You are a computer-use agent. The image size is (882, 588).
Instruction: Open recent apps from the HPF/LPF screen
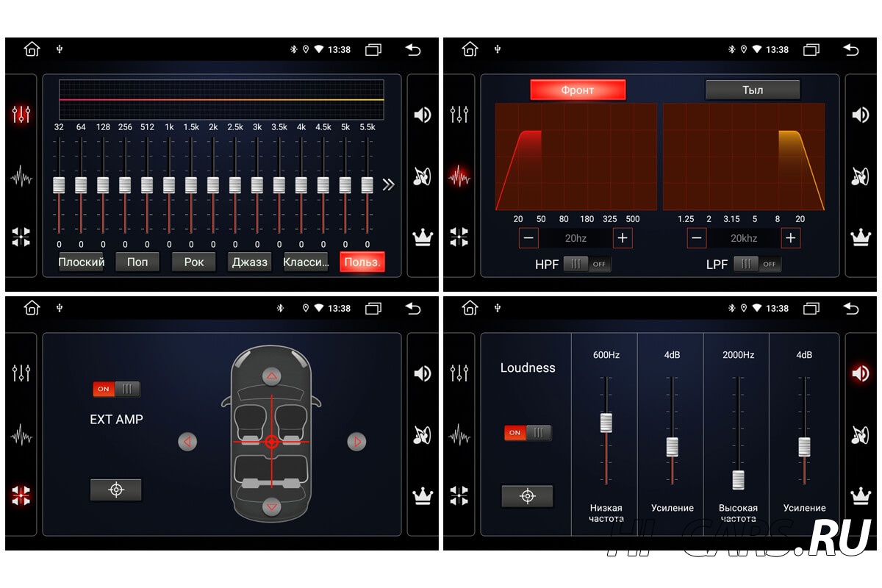(x=811, y=50)
